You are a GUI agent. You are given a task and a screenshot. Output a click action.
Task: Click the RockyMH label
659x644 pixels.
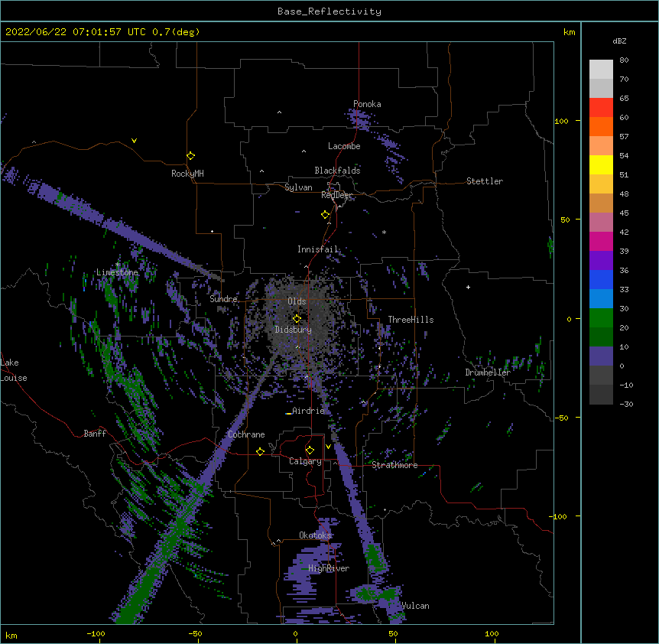[x=187, y=174]
